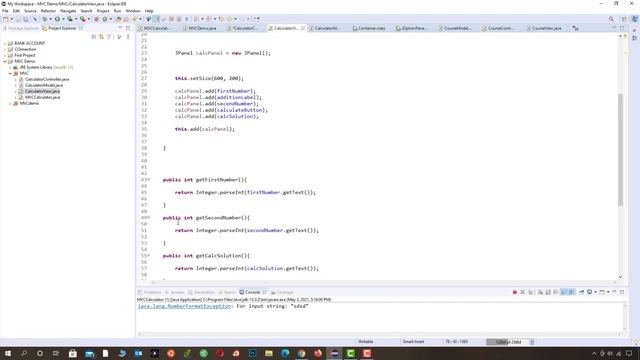Click the toolbar Search magnifier icon

click(x=611, y=19)
